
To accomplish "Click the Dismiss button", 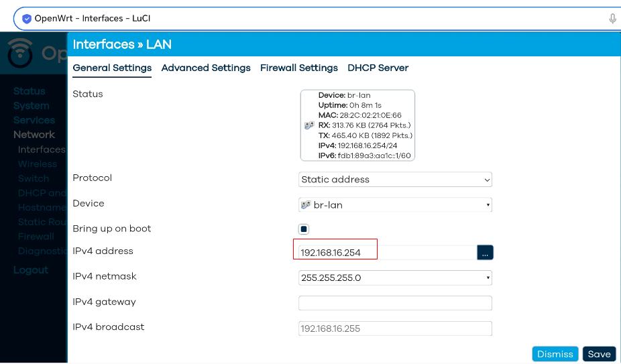I will point(555,354).
